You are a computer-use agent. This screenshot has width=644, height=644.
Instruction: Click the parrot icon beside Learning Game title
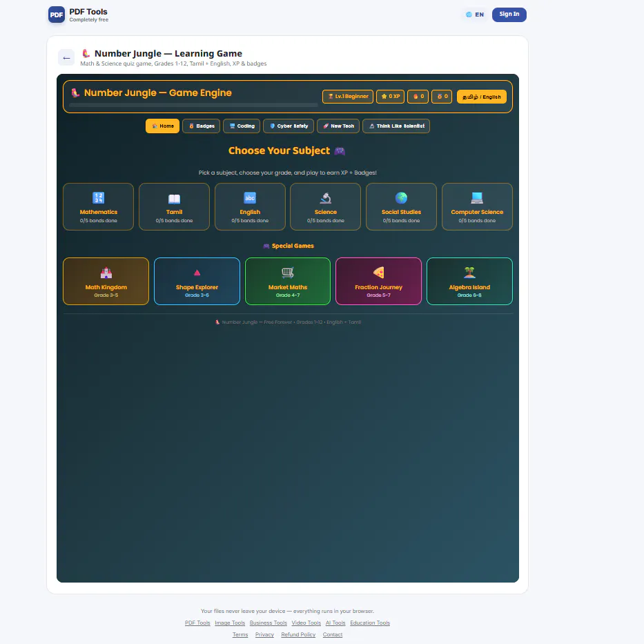click(86, 53)
